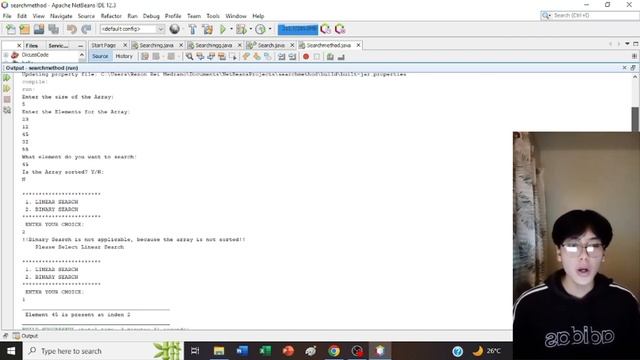The height and width of the screenshot is (360, 640).
Task: Click the red breakpoint dot in editor toolbar
Action: click(x=306, y=57)
